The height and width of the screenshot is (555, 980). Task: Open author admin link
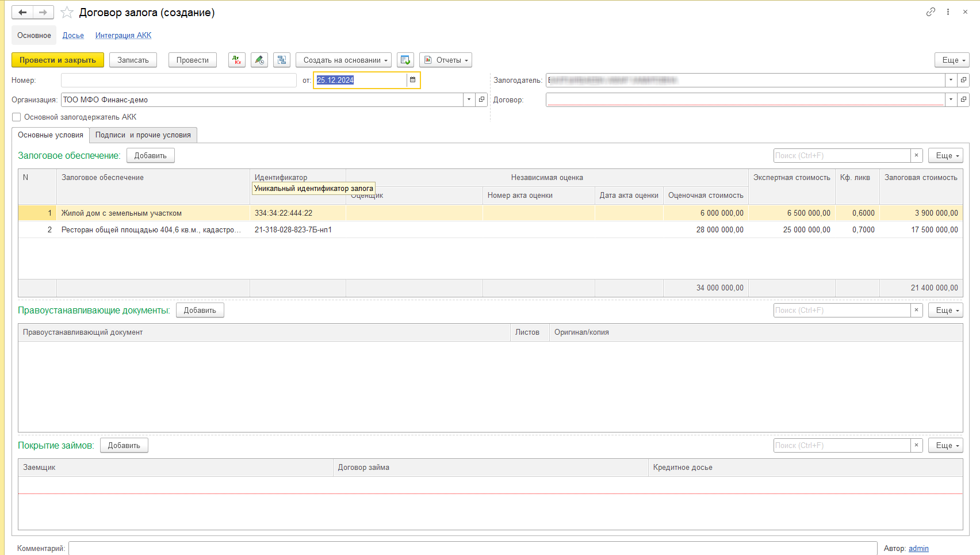point(918,548)
